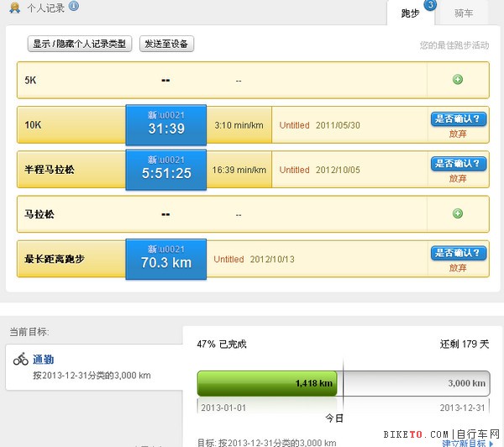This screenshot has height=447, width=504.
Task: Click the 发送至设备 button
Action: [x=166, y=44]
